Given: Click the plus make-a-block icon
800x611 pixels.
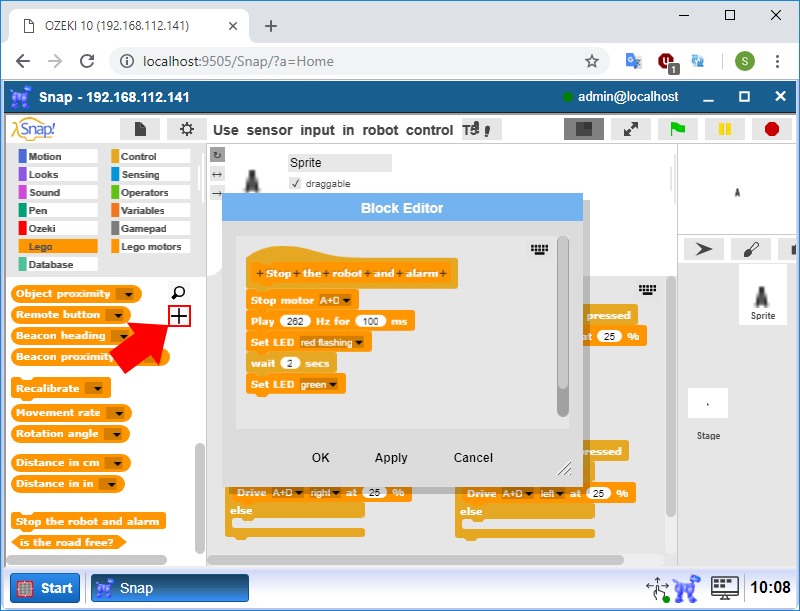Looking at the screenshot, I should click(x=179, y=316).
